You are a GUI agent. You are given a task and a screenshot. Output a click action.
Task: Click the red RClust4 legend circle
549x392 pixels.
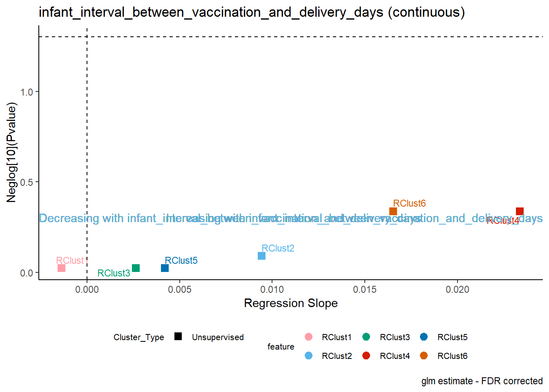[366, 356]
